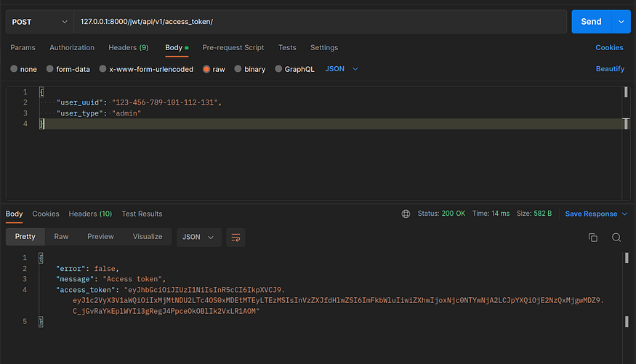Click the "error" key in the response
Screen dimensions: 636x364
71,269
